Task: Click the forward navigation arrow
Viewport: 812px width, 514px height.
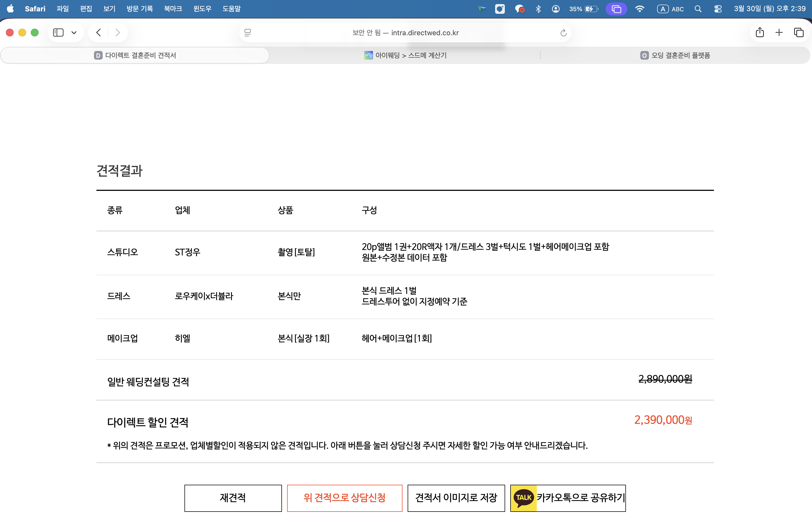Action: tap(117, 33)
